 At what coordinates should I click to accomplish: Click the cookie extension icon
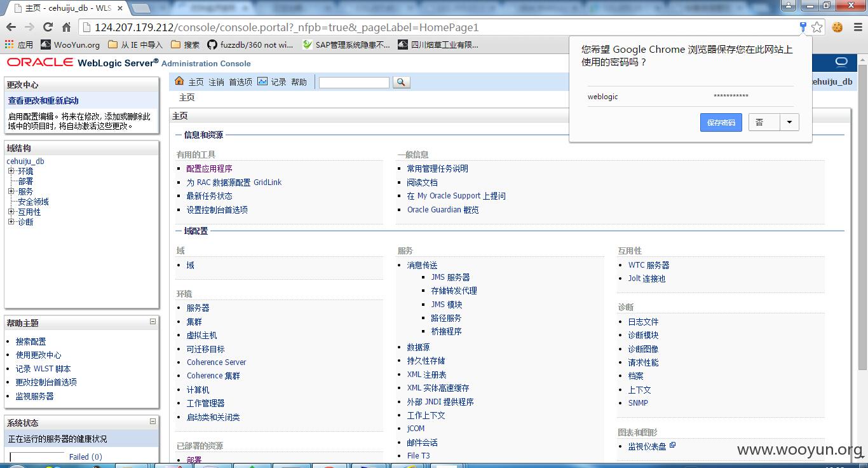(837, 27)
